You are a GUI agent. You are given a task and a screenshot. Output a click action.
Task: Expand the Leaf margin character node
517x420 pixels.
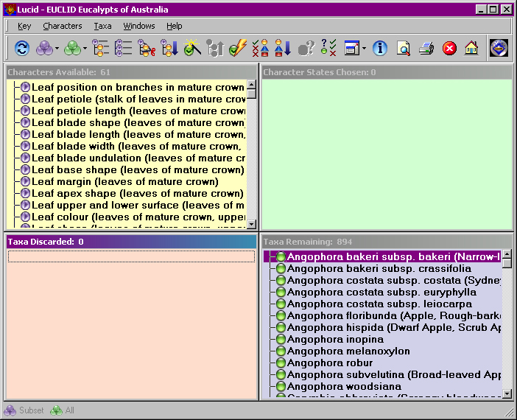tap(25, 181)
